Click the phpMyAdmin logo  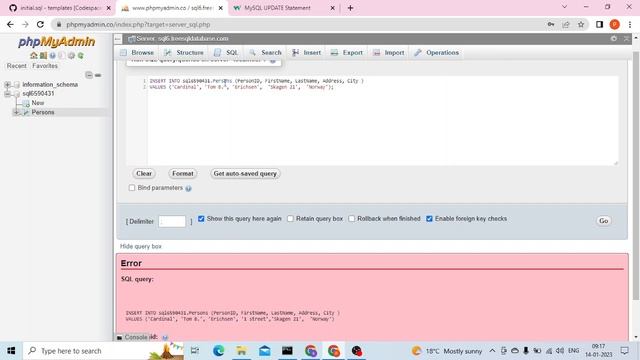pos(56,42)
